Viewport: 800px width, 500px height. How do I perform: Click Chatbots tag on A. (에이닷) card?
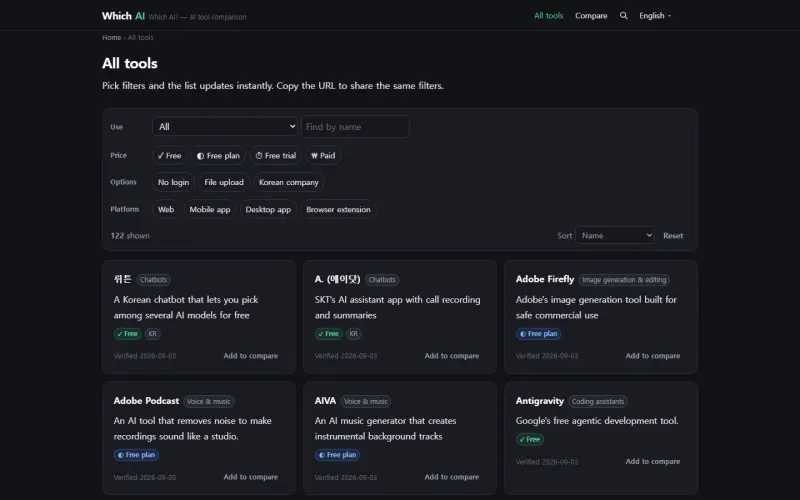tap(382, 280)
